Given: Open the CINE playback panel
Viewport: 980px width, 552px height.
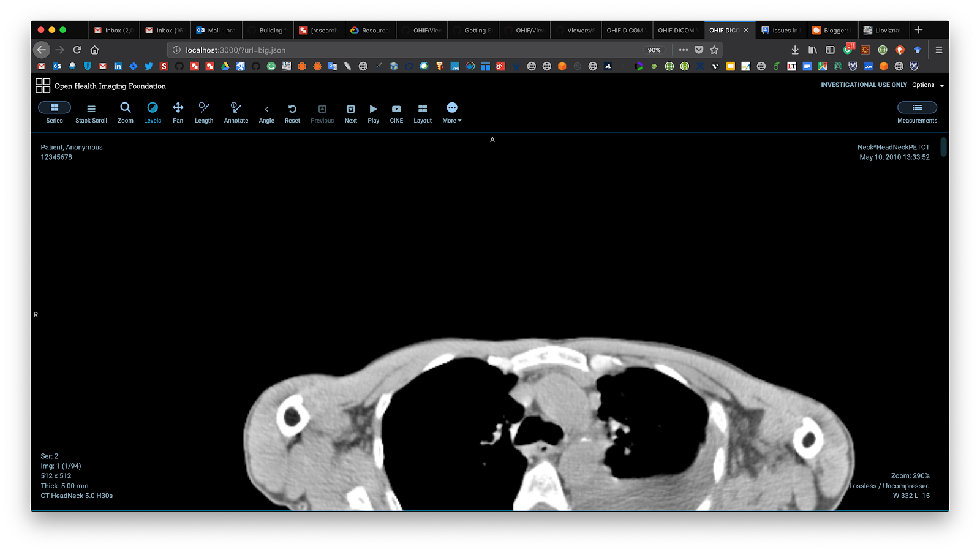Looking at the screenshot, I should click(396, 113).
